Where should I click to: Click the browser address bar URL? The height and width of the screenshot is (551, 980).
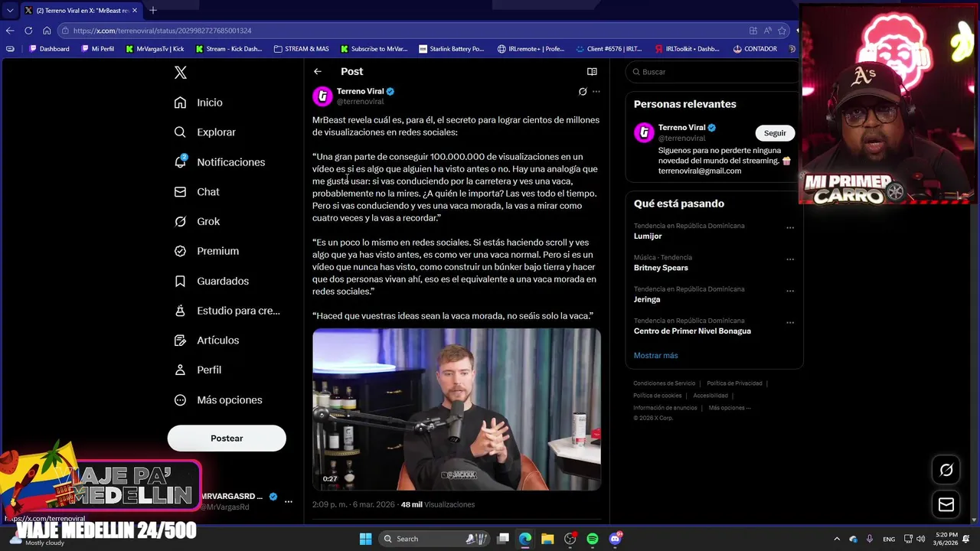162,31
